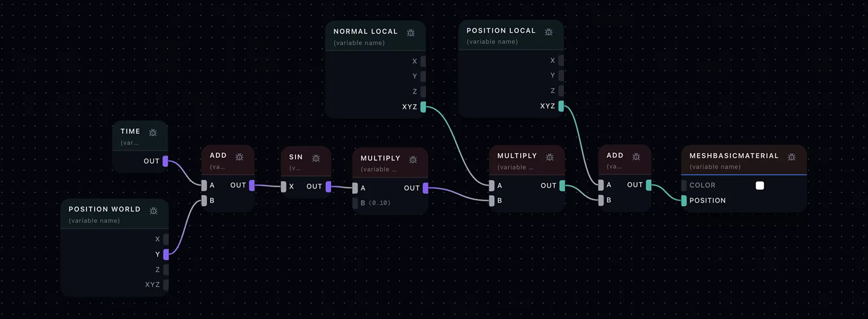868x319 pixels.
Task: Click the OUT port of TIME node
Action: (166, 161)
